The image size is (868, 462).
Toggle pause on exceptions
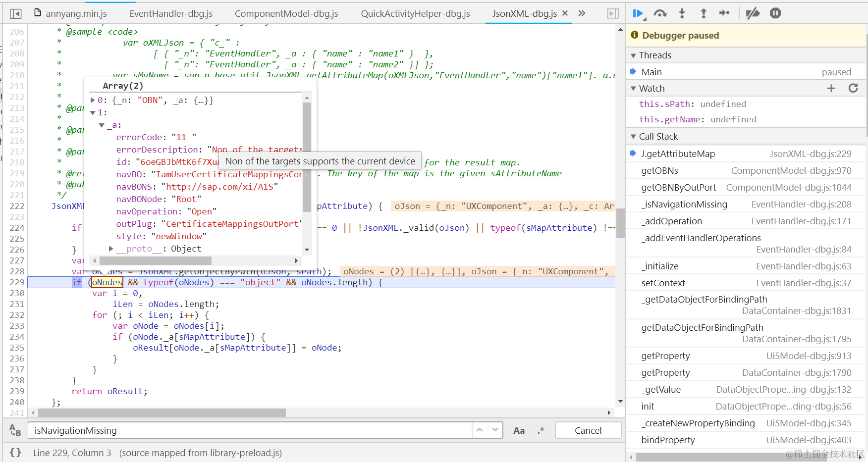click(x=775, y=13)
